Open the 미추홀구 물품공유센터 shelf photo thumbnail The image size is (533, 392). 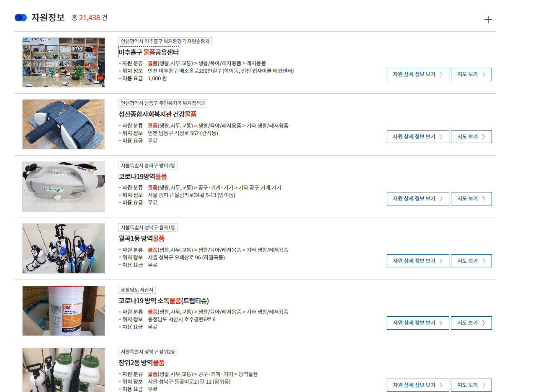click(x=64, y=62)
